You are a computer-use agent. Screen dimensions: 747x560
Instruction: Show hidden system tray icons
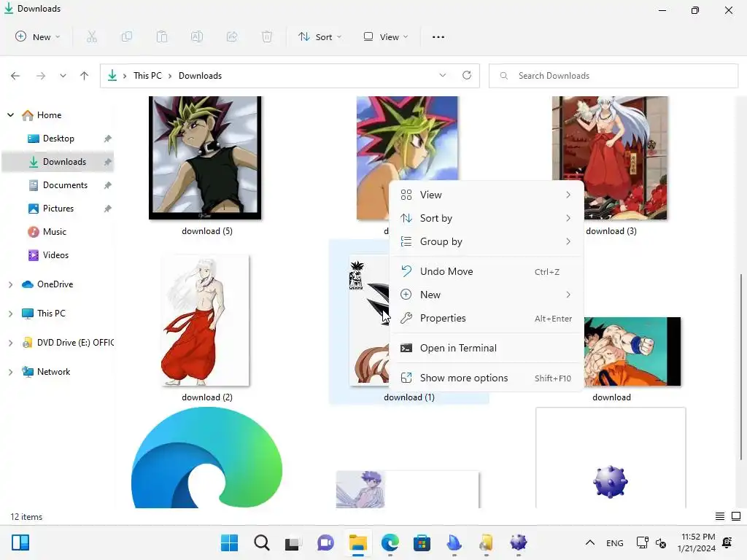point(589,542)
